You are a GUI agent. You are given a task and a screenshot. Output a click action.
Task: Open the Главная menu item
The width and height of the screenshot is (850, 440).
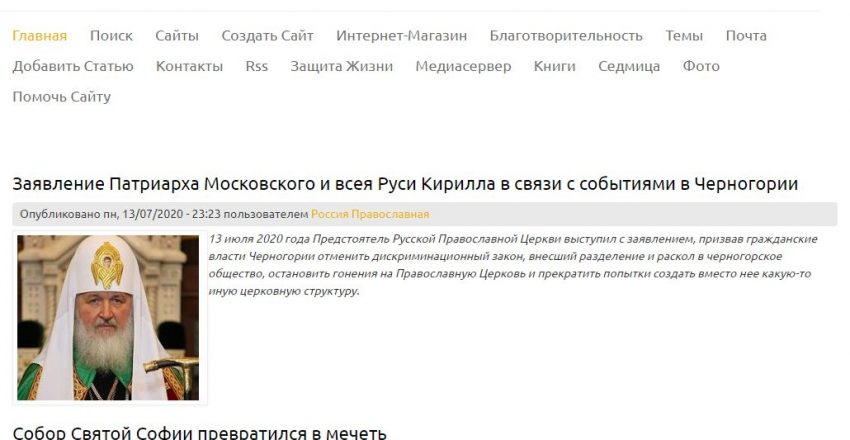(x=40, y=36)
